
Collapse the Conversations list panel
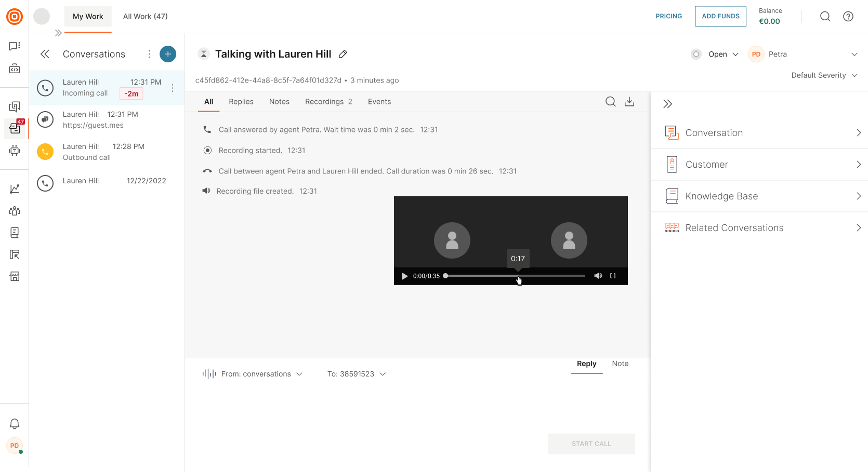45,54
